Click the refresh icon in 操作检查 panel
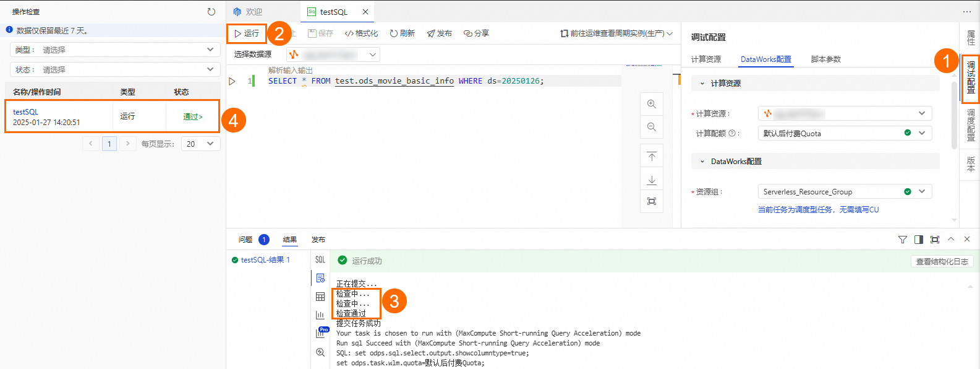980x369 pixels. [x=211, y=12]
